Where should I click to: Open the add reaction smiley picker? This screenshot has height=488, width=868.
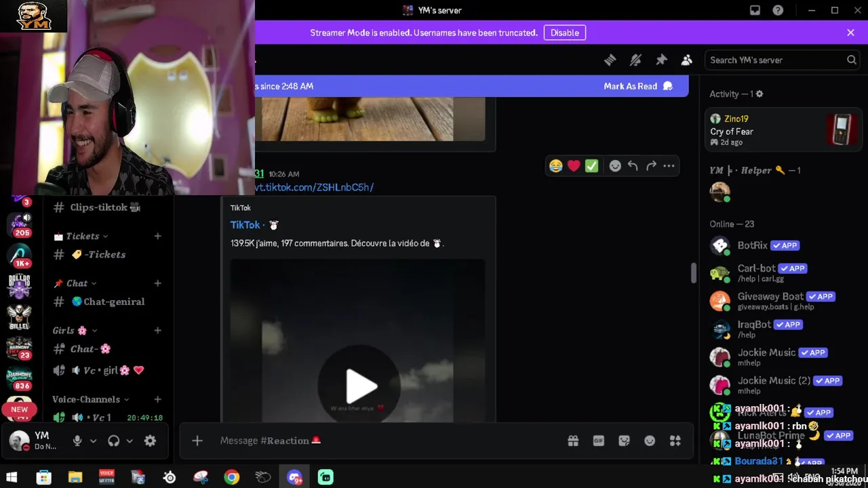tap(615, 166)
